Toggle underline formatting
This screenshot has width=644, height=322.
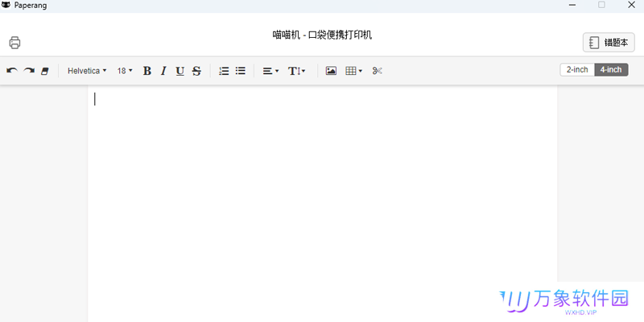click(180, 71)
